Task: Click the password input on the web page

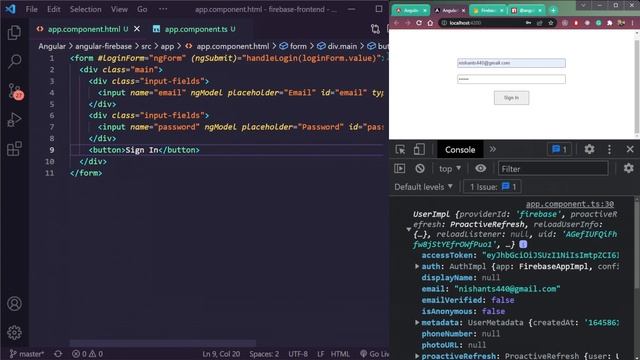Action: tap(511, 79)
